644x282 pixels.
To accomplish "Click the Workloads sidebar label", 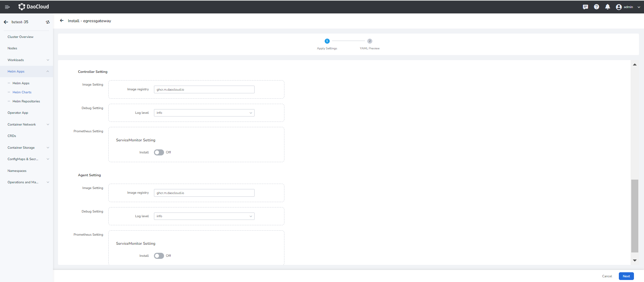I will click(16, 60).
